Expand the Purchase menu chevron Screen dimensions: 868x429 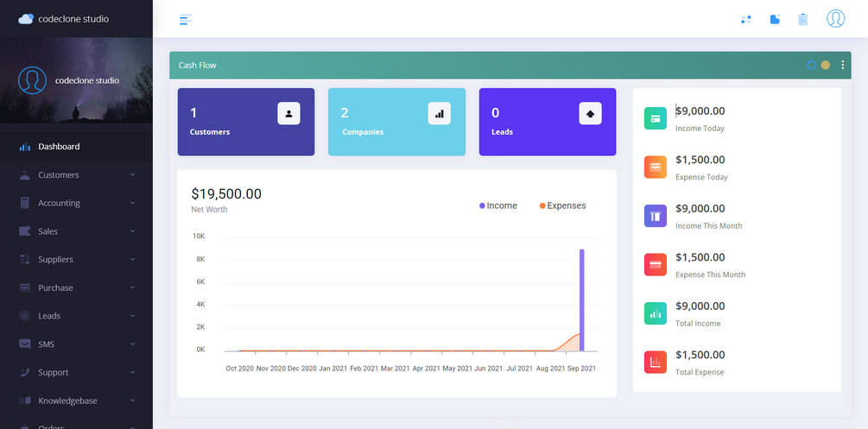click(x=132, y=287)
